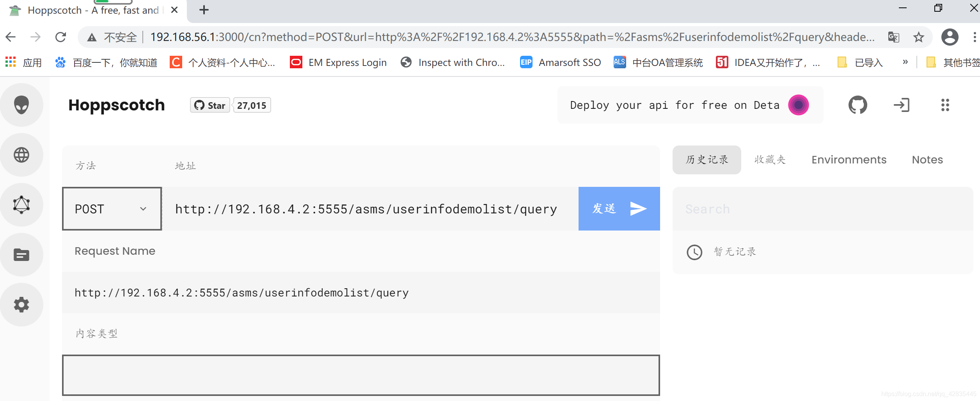Image resolution: width=980 pixels, height=401 pixels.
Task: Click the login arrow icon in header
Action: tap(901, 105)
